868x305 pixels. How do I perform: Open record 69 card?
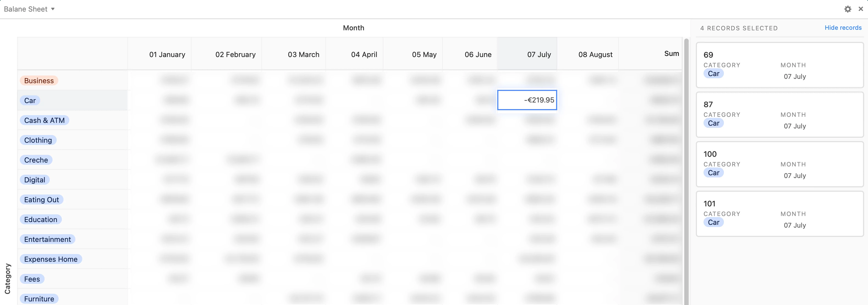779,65
